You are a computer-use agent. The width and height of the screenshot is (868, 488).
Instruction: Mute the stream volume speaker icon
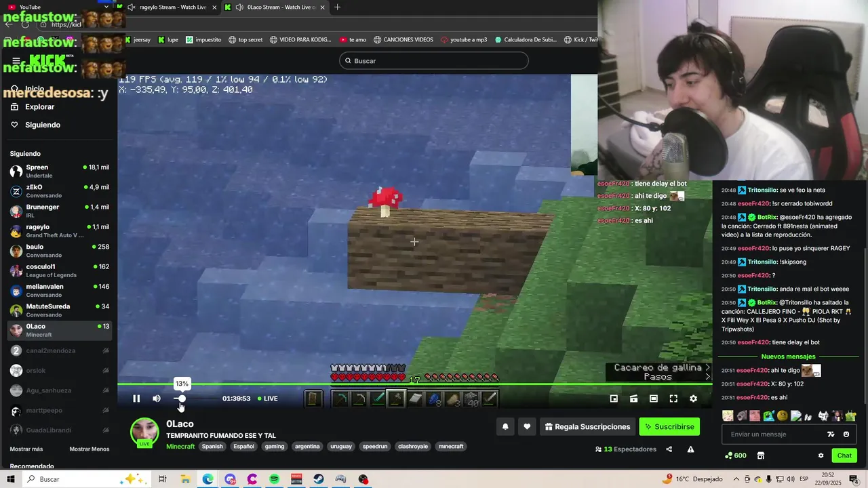coord(157,399)
